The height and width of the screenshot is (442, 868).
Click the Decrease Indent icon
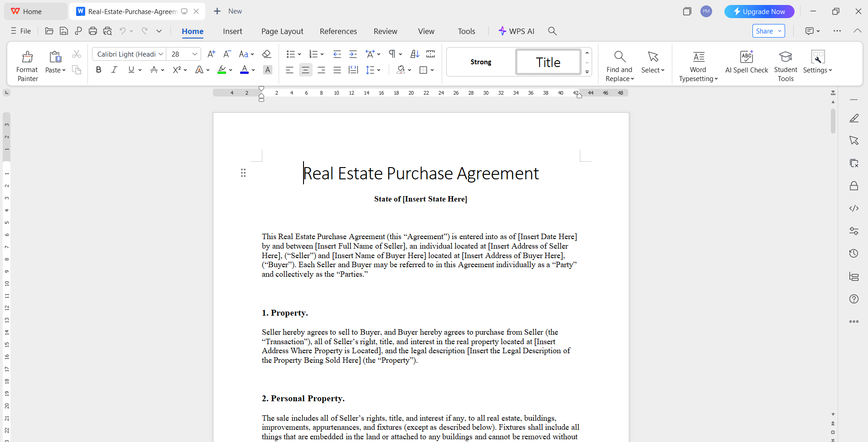337,54
